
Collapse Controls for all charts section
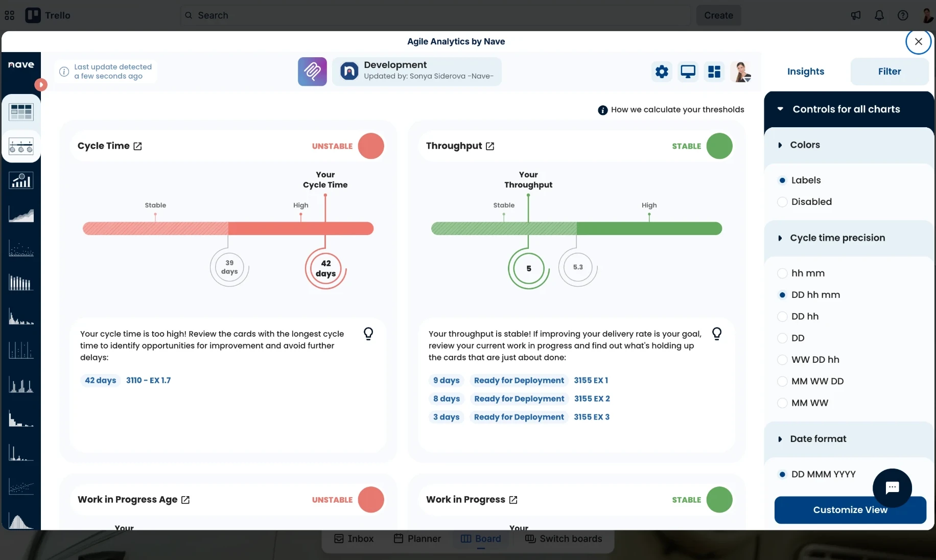(849, 109)
